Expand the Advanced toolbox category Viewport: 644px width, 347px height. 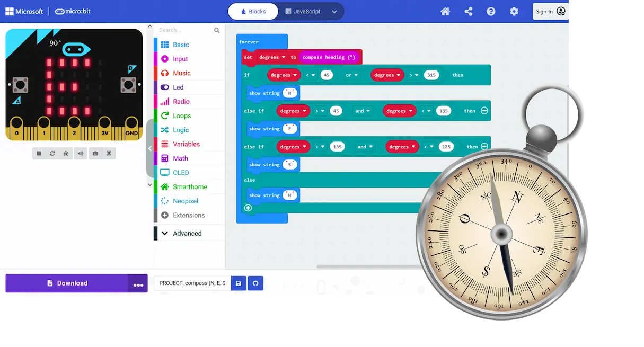187,233
